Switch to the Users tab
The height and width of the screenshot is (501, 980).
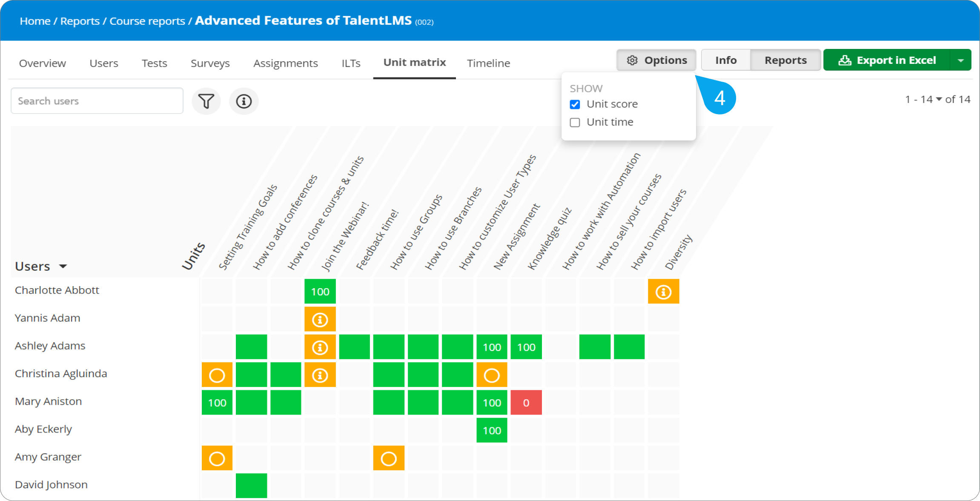(104, 63)
